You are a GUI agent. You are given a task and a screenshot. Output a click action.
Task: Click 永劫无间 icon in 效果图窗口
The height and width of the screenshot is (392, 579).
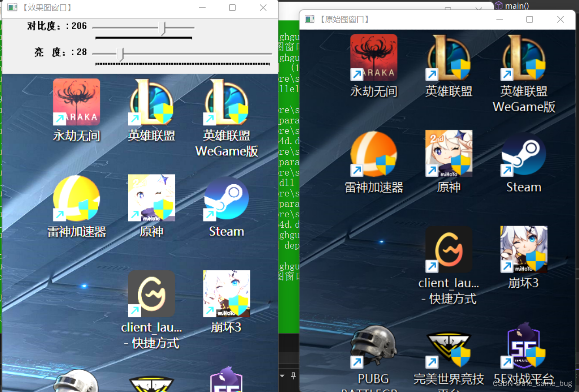(x=77, y=102)
